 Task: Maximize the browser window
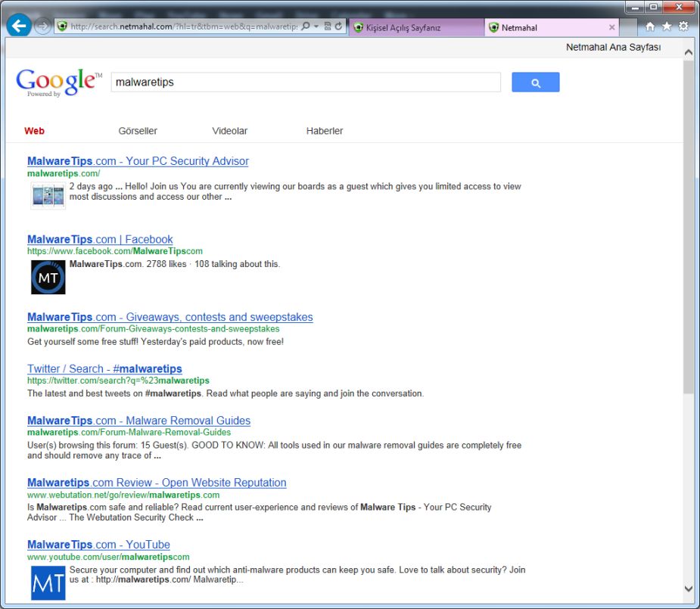pyautogui.click(x=653, y=7)
